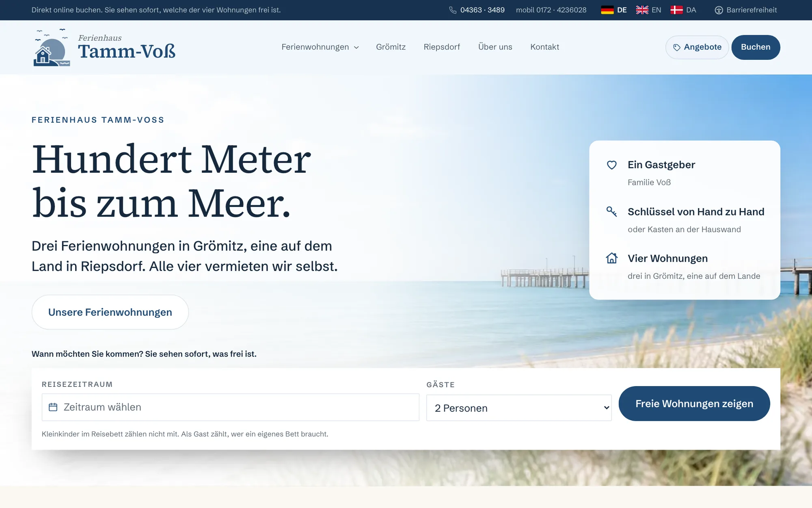
Task: Expand the Ferienwohnungen menu chevron
Action: pos(356,48)
